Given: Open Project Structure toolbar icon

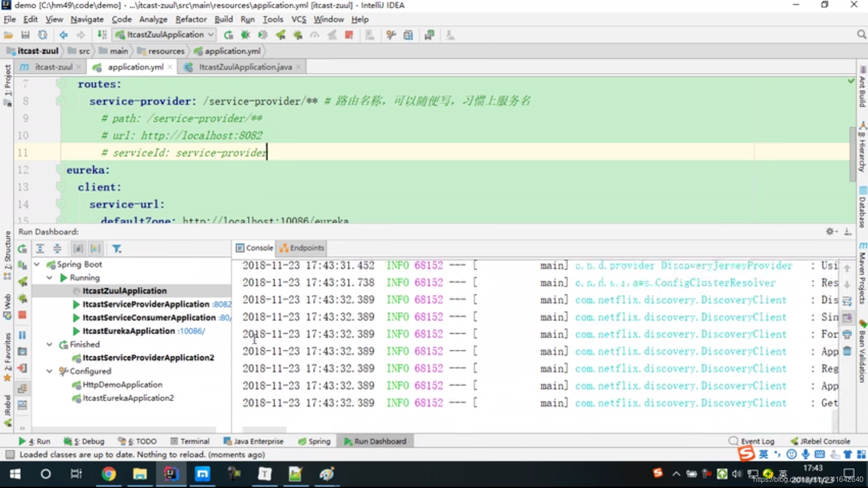Looking at the screenshot, I should 408,35.
